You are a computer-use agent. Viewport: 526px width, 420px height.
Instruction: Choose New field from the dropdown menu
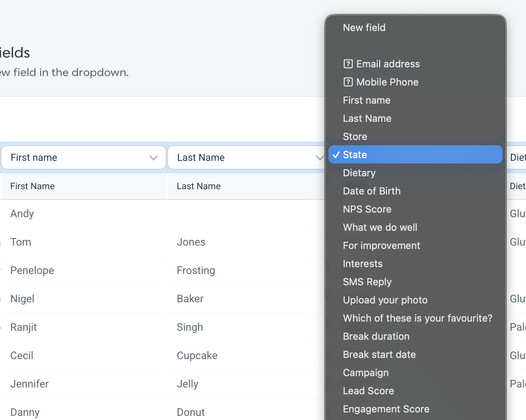pyautogui.click(x=415, y=28)
